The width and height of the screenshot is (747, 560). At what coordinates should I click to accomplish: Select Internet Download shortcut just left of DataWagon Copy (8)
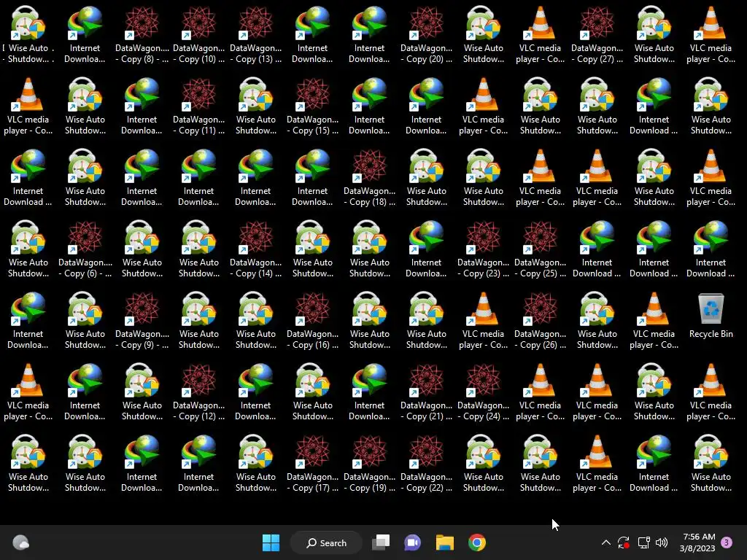[85, 35]
